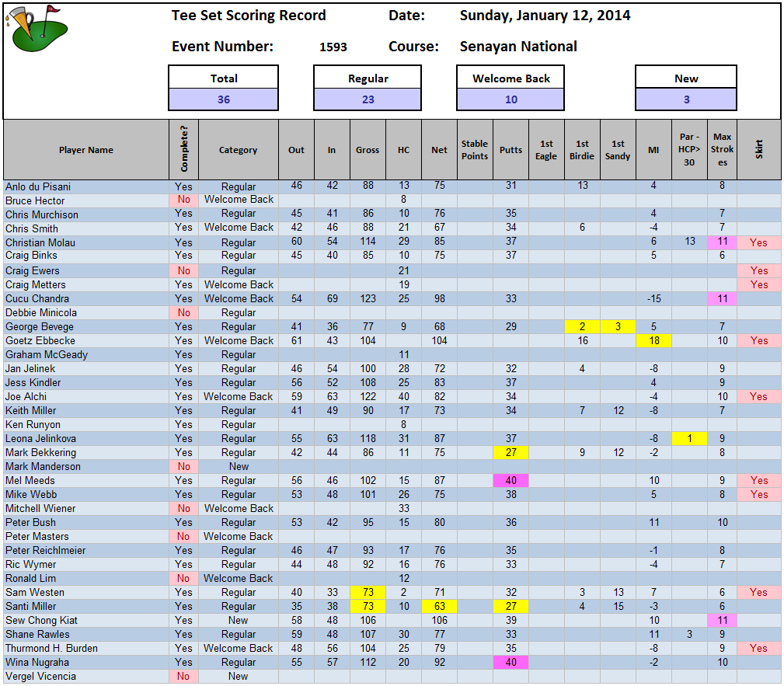Click Santi Miller's yellow Net 63 cell
The height and width of the screenshot is (686, 784).
click(439, 607)
